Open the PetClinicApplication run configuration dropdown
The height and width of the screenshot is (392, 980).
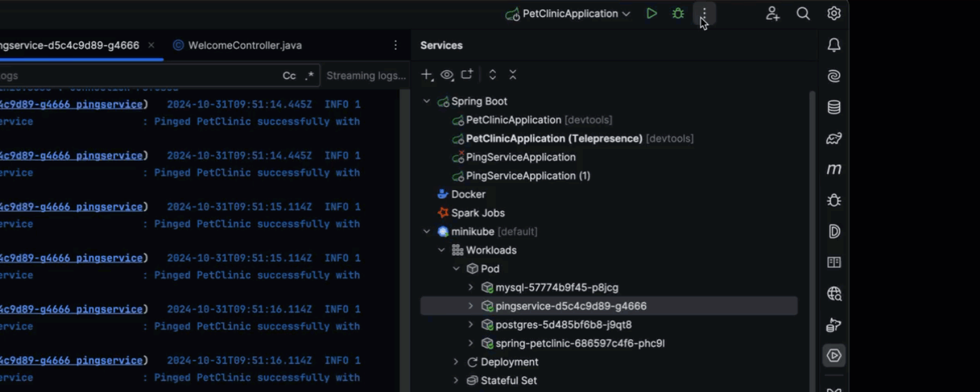point(568,14)
